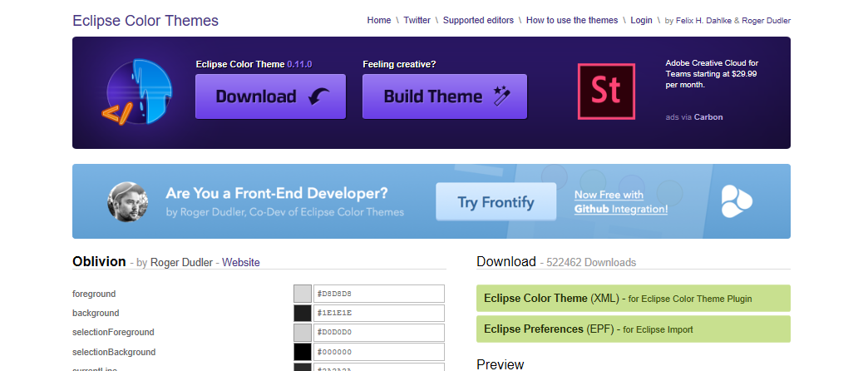The height and width of the screenshot is (371, 868).
Task: Click the Adobe St ad icon
Action: (606, 92)
